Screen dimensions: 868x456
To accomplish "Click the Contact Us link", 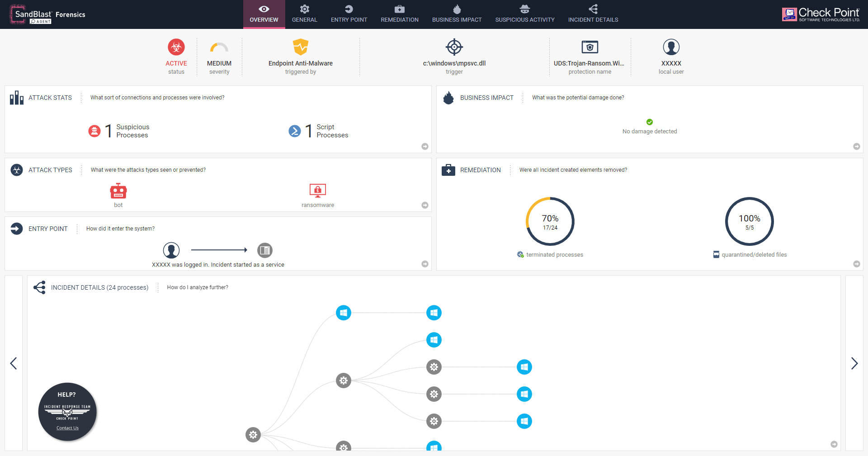I will tap(67, 428).
